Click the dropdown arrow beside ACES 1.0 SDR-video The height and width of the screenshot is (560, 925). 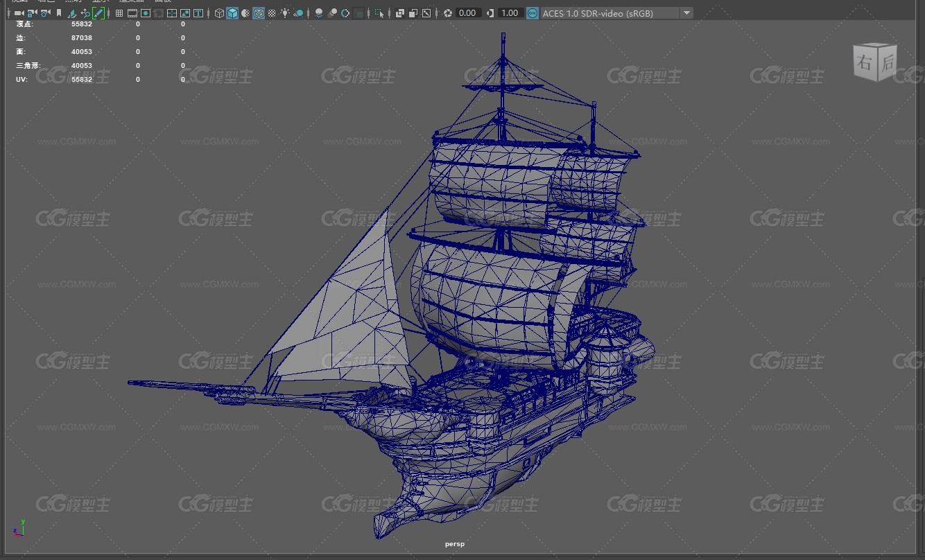[686, 12]
